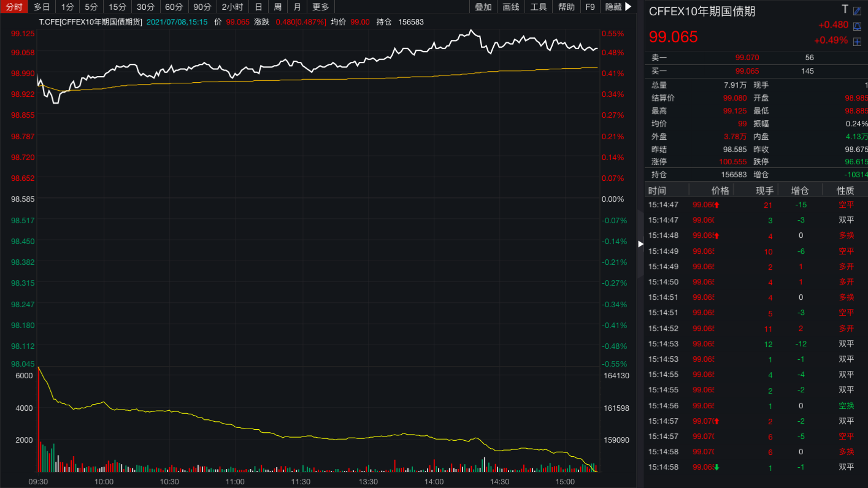
Task: Switch to the 15分 period tab
Action: coord(117,7)
